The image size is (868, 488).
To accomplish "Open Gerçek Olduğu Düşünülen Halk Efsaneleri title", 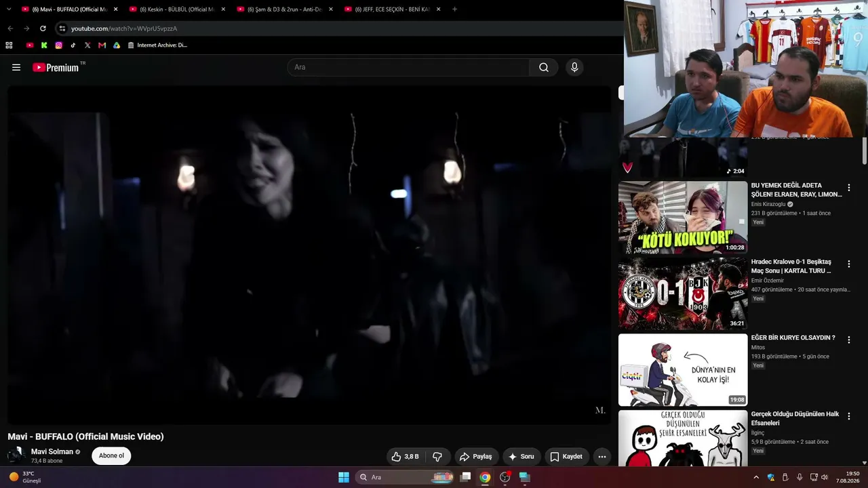I will (x=795, y=418).
